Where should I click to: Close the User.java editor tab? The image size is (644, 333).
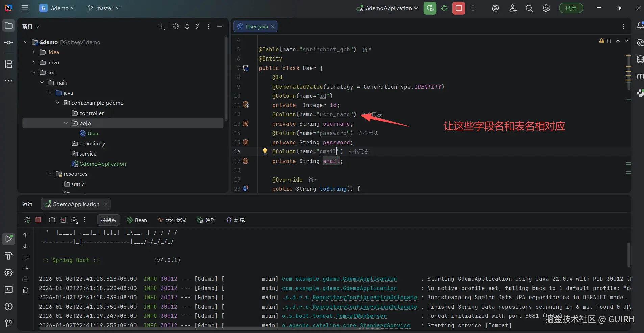point(272,26)
